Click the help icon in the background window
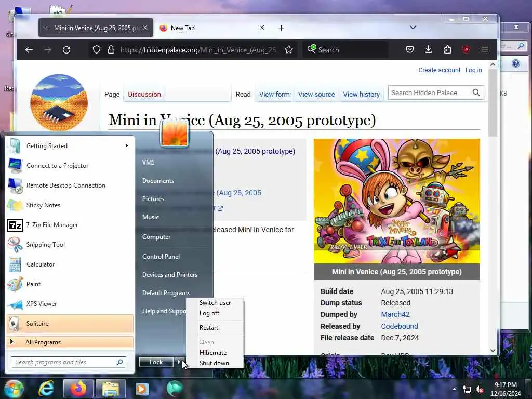Screen dimensions: 532x399 516,63
